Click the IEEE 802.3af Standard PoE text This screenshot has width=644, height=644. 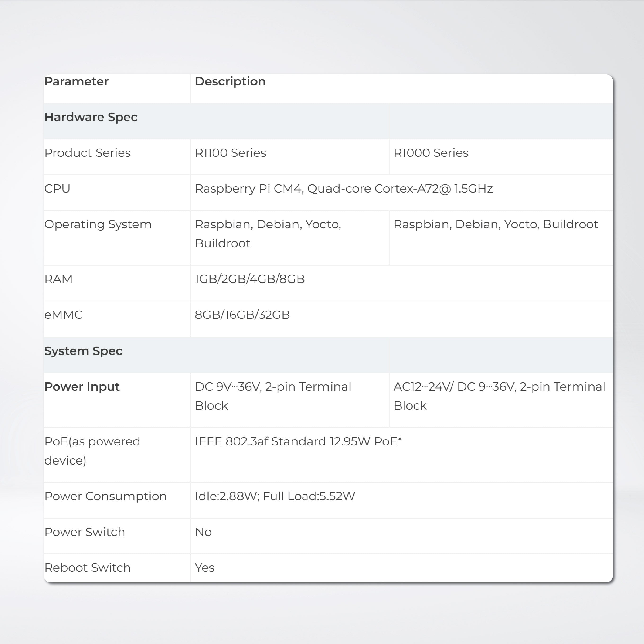pyautogui.click(x=298, y=441)
